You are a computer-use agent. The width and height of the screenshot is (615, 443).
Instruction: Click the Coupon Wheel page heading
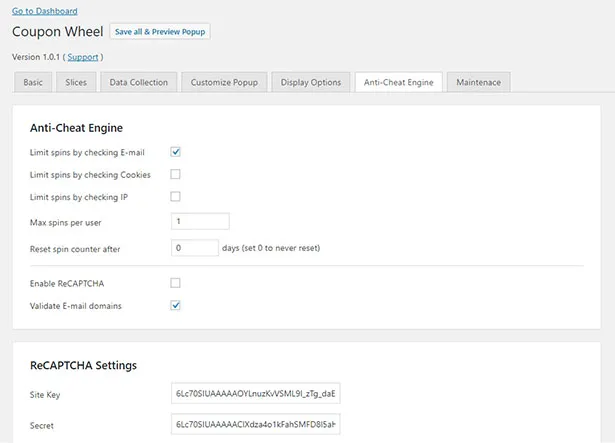[54, 32]
